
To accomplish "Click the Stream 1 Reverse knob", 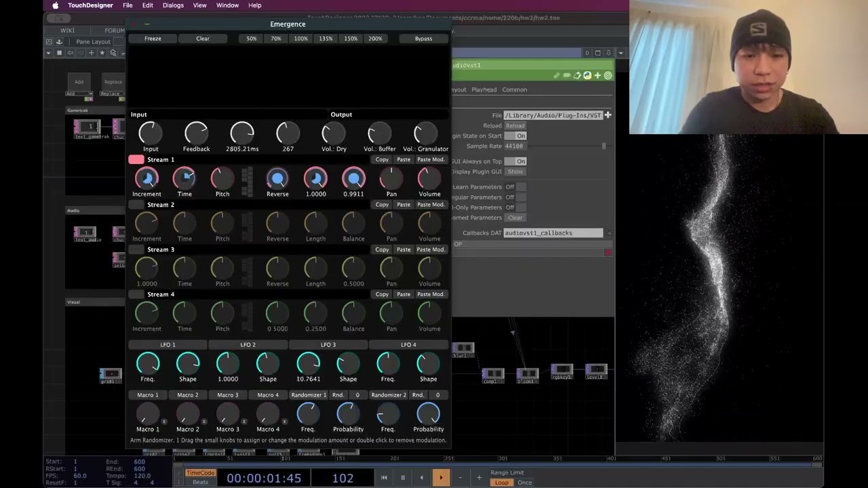I will coord(277,178).
